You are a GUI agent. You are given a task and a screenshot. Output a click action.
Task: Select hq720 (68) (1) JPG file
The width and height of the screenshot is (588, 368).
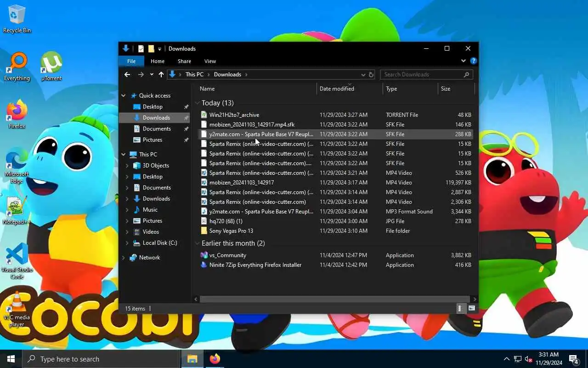[336, 221]
